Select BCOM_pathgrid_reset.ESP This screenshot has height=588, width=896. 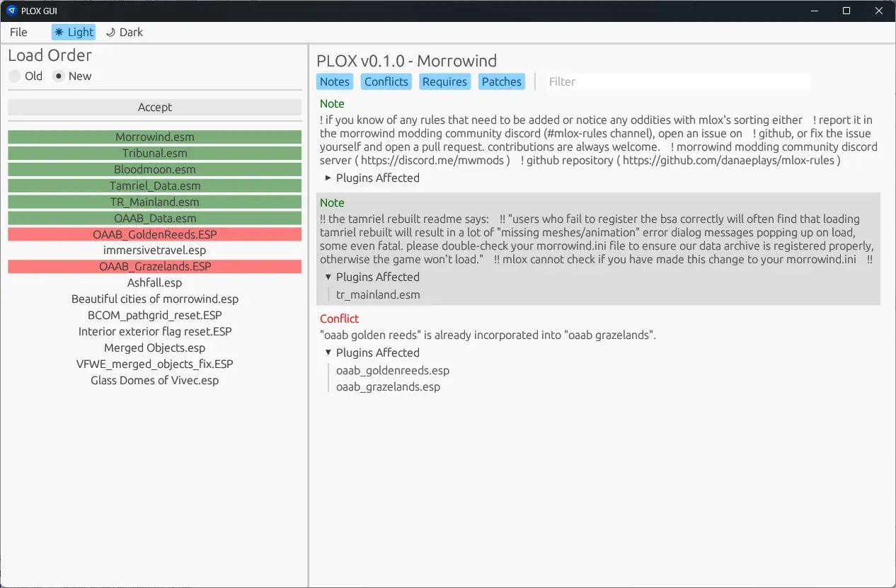tap(155, 315)
